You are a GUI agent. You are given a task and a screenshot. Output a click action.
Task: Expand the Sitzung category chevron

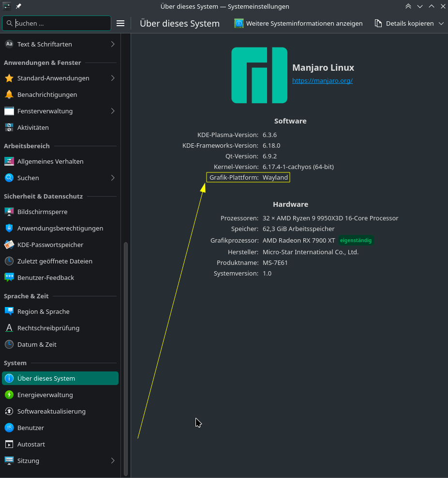(x=113, y=460)
